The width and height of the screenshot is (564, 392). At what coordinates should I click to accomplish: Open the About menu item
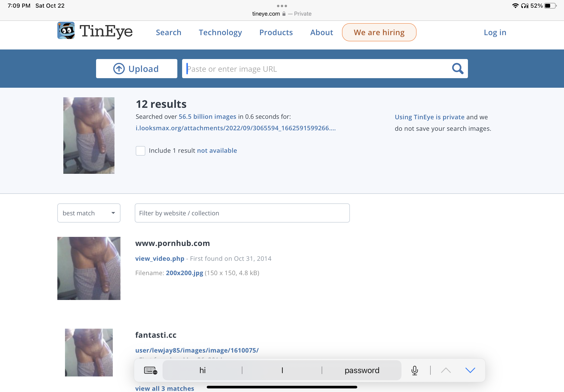coord(321,33)
